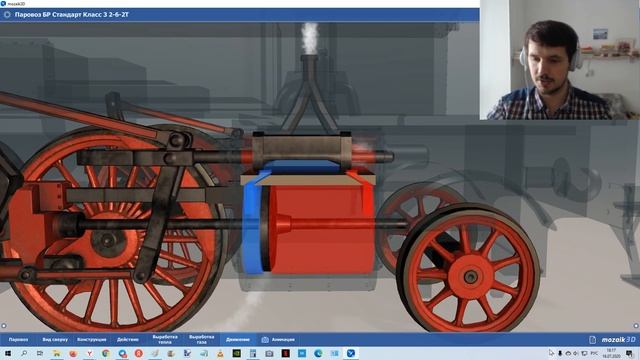Image resolution: width=640 pixels, height=360 pixels.
Task: Open the Camera app taskbar icon
Action: [269, 353]
